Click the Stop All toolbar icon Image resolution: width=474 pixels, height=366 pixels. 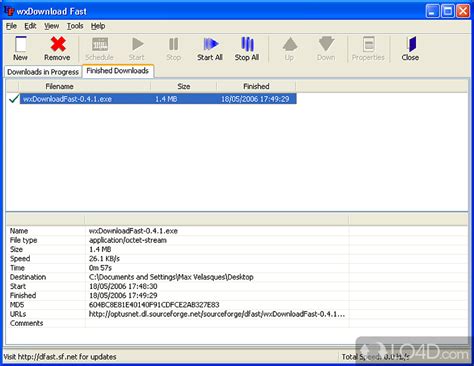(247, 44)
